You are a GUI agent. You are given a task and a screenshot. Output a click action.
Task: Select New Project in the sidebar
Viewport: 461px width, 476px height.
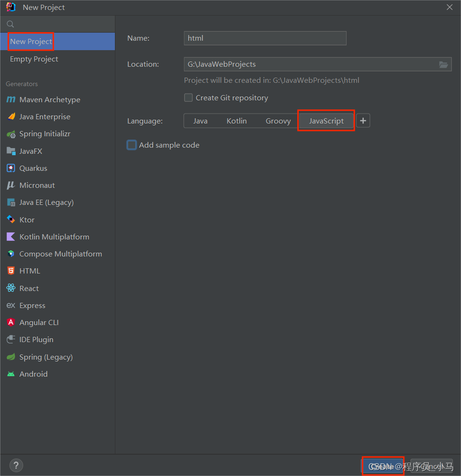pyautogui.click(x=58, y=41)
